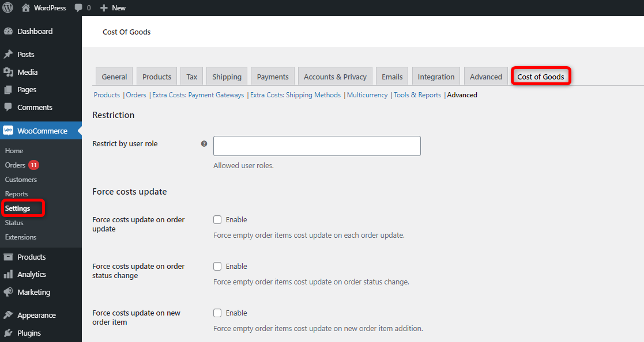Open the Multicurrency settings link
This screenshot has width=644, height=342.
tap(367, 94)
